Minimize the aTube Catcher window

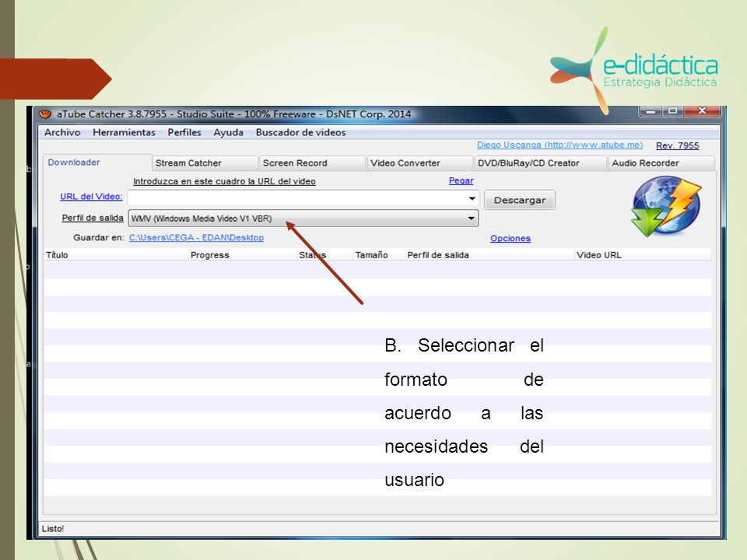(x=651, y=111)
